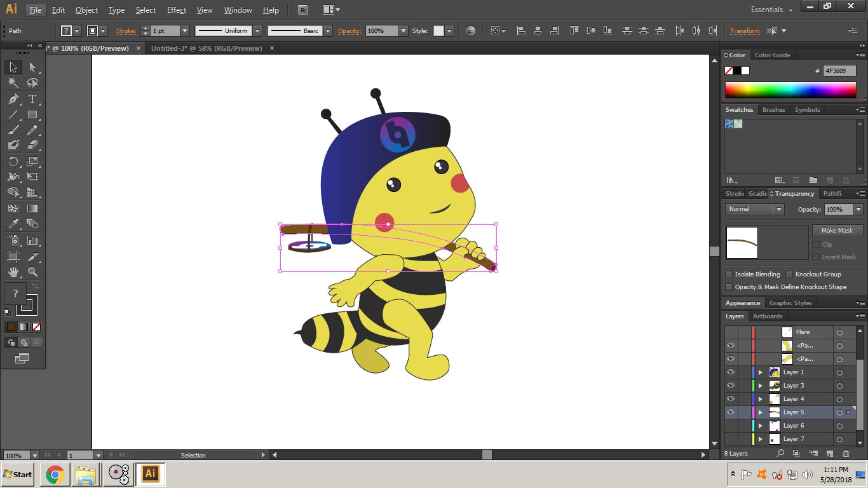This screenshot has height=488, width=868.
Task: Open the Normal blending mode dropdown
Action: pos(755,209)
